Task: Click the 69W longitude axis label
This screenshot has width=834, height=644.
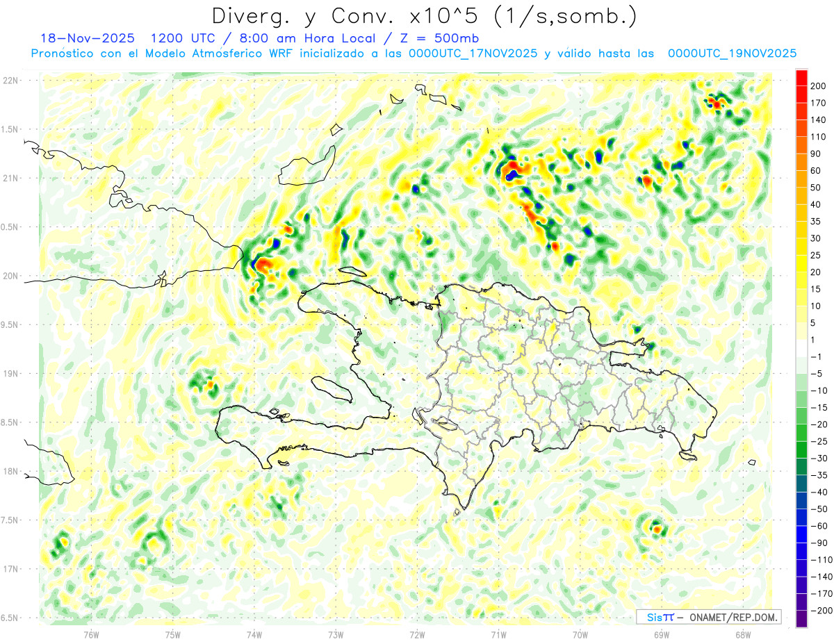Action: click(662, 634)
